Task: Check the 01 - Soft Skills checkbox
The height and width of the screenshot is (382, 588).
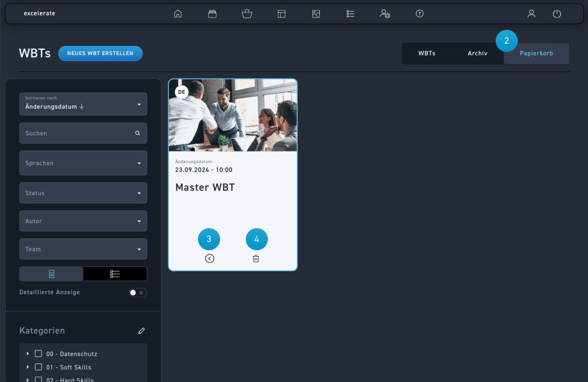Action: click(39, 367)
